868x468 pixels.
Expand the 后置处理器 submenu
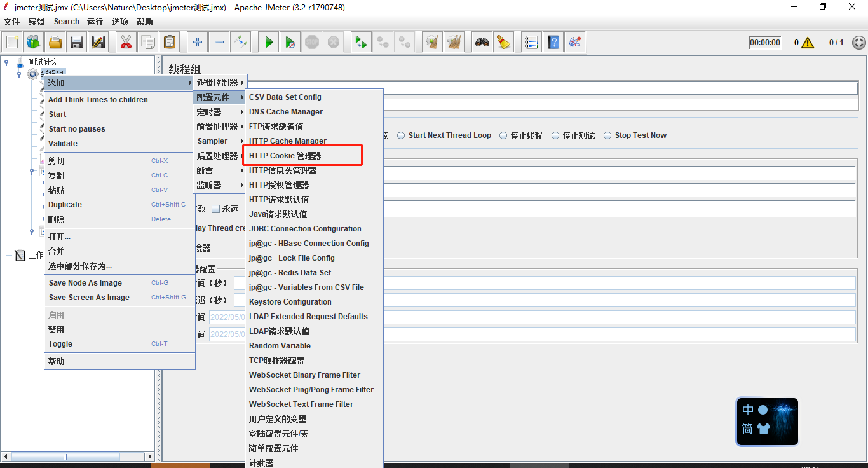coord(220,156)
